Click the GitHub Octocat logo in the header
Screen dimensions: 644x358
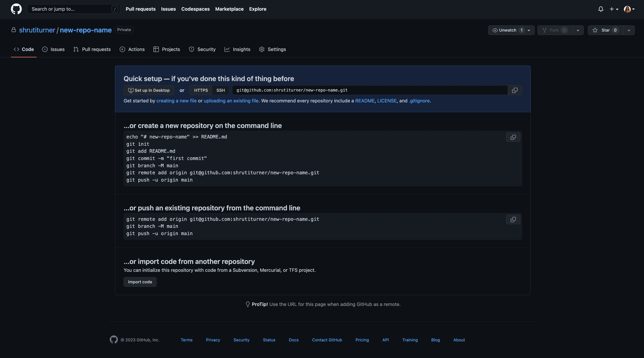16,9
